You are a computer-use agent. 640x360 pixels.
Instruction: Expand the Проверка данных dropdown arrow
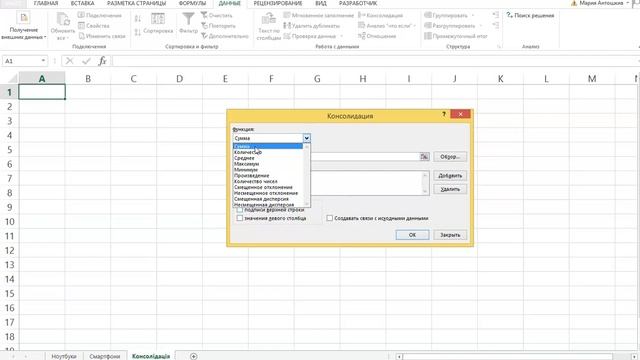point(341,36)
